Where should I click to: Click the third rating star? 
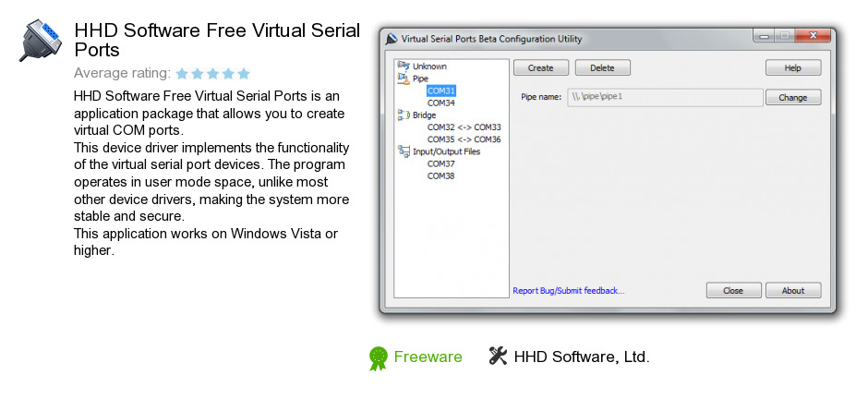pos(213,73)
